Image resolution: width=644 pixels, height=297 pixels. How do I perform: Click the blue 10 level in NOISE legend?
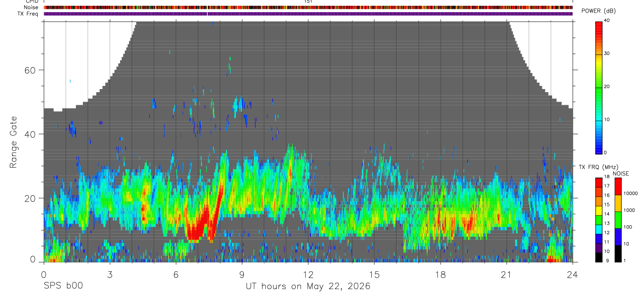[x=617, y=237]
